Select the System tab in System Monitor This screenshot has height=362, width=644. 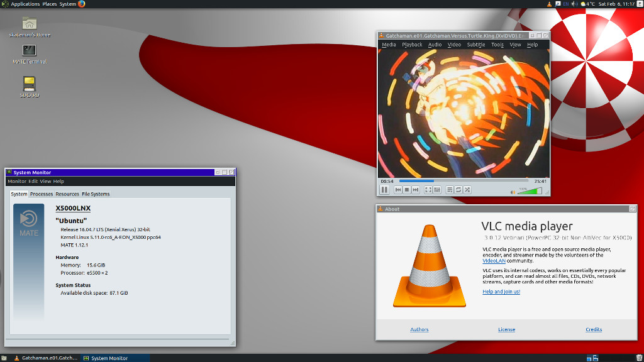[x=19, y=194]
